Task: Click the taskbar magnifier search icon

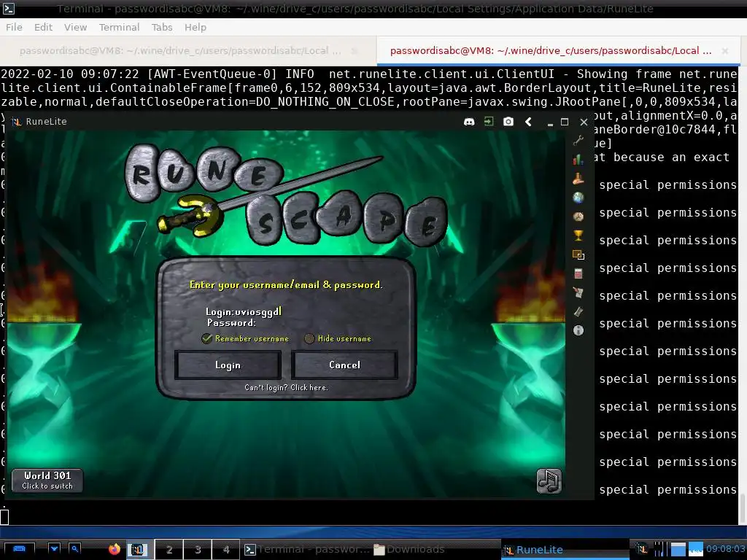Action: 75,549
